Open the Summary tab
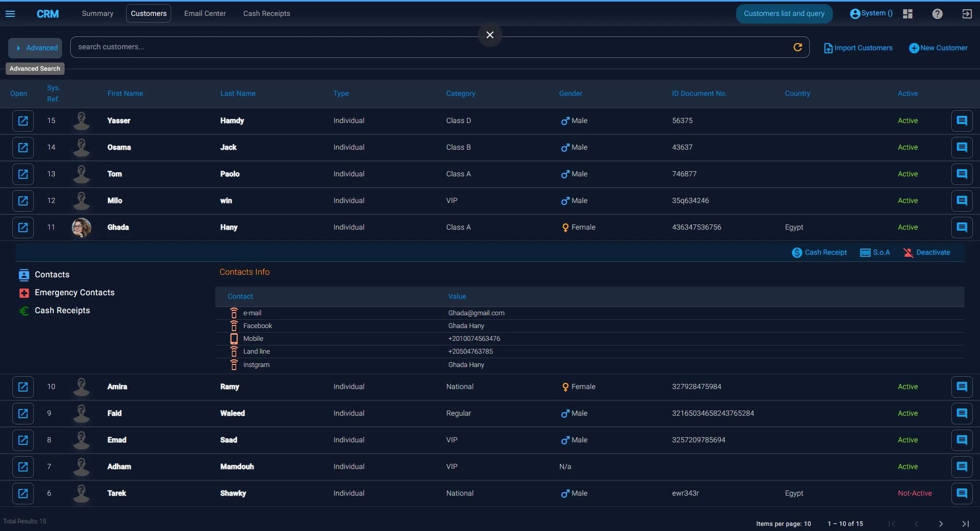 [97, 13]
